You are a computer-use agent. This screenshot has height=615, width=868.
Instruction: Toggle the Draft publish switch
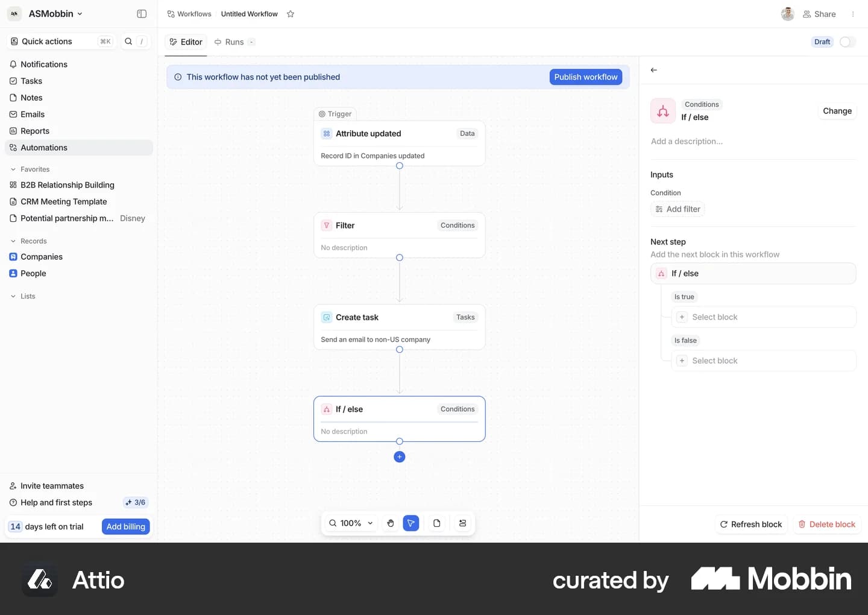tap(848, 42)
